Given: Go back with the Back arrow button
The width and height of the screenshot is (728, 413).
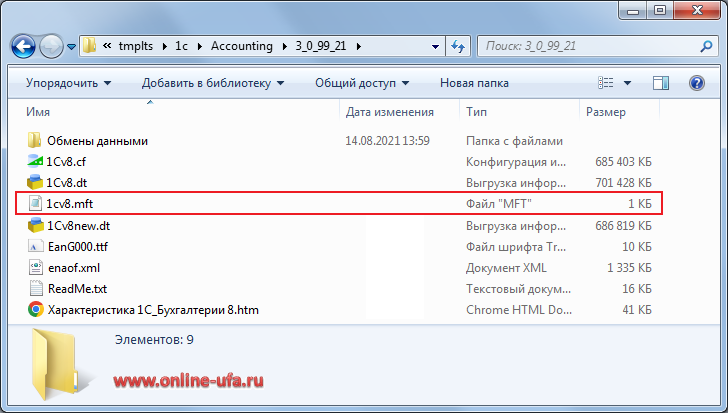Looking at the screenshot, I should pyautogui.click(x=23, y=46).
